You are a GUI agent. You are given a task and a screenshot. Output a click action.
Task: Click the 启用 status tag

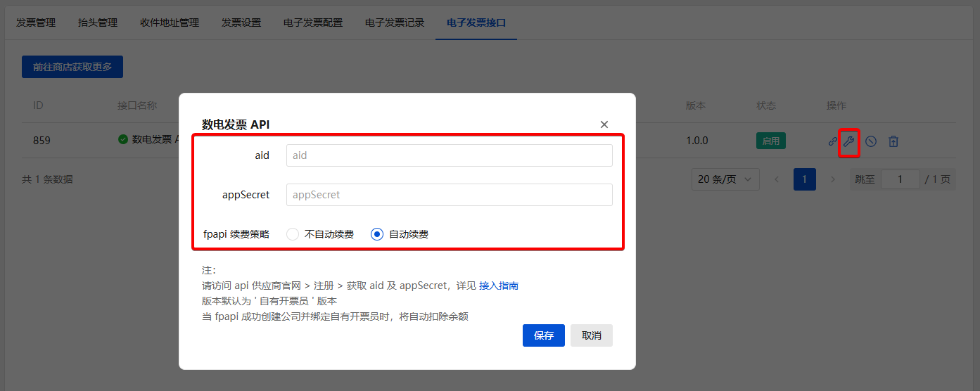[x=771, y=141]
